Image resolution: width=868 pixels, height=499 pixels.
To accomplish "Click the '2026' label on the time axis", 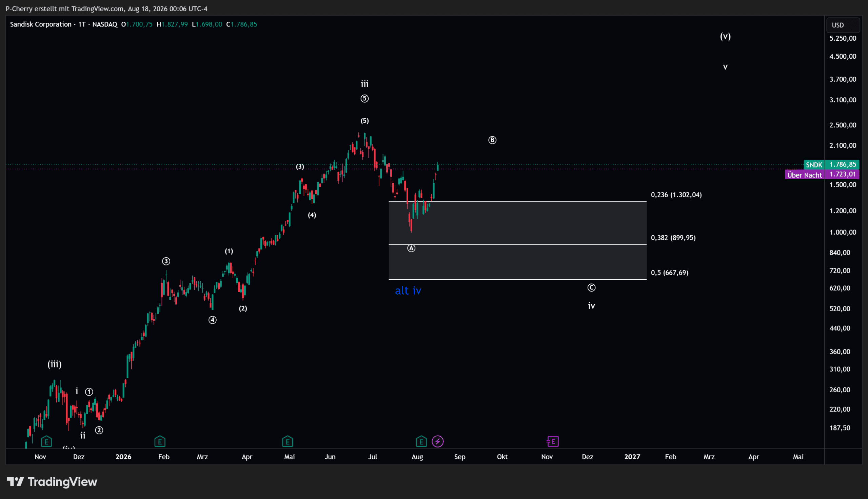I will click(123, 457).
